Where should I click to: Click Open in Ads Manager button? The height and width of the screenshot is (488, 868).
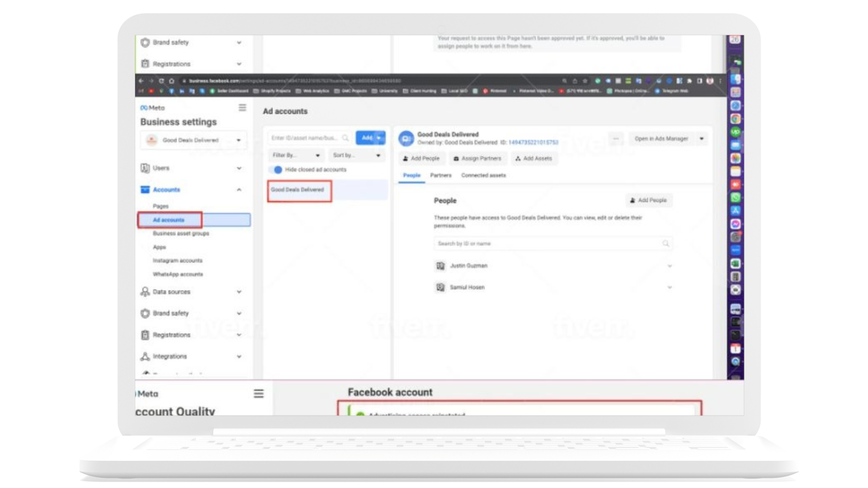click(661, 139)
